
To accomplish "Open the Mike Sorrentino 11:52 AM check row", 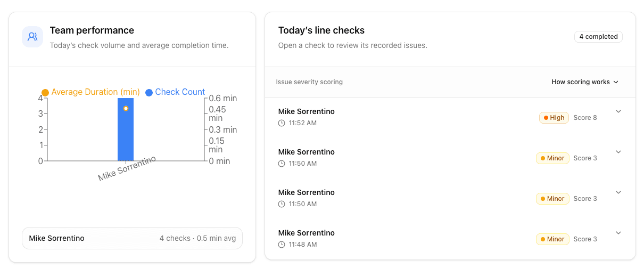I will pyautogui.click(x=450, y=117).
